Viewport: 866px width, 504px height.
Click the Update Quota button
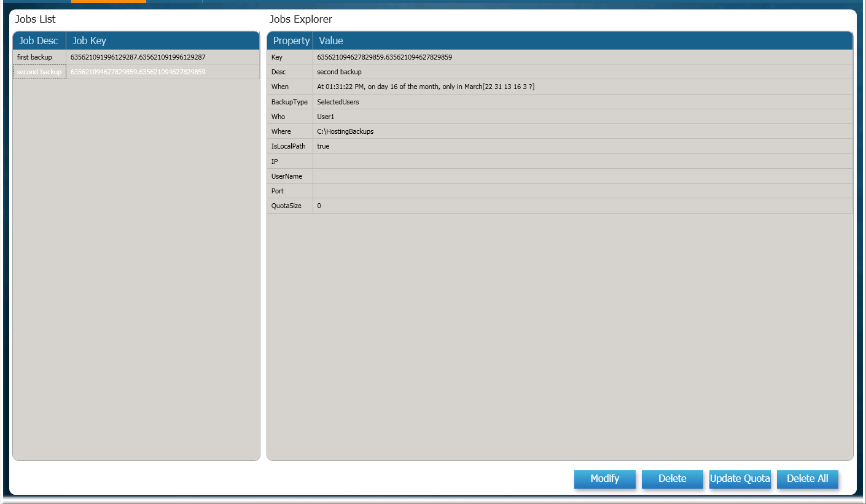point(740,479)
